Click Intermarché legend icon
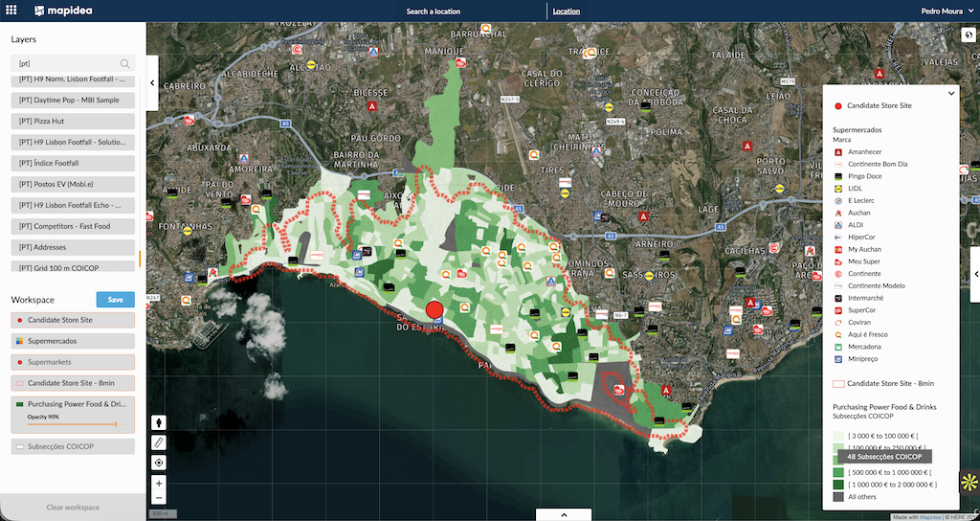 pos(838,299)
